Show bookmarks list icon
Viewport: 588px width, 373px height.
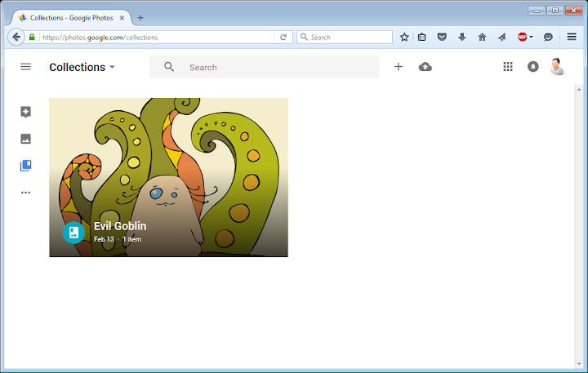[422, 37]
